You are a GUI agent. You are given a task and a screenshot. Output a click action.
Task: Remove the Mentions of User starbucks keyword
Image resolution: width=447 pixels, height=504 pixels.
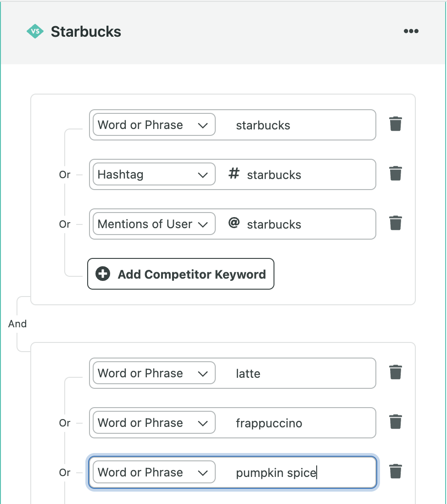[396, 223]
